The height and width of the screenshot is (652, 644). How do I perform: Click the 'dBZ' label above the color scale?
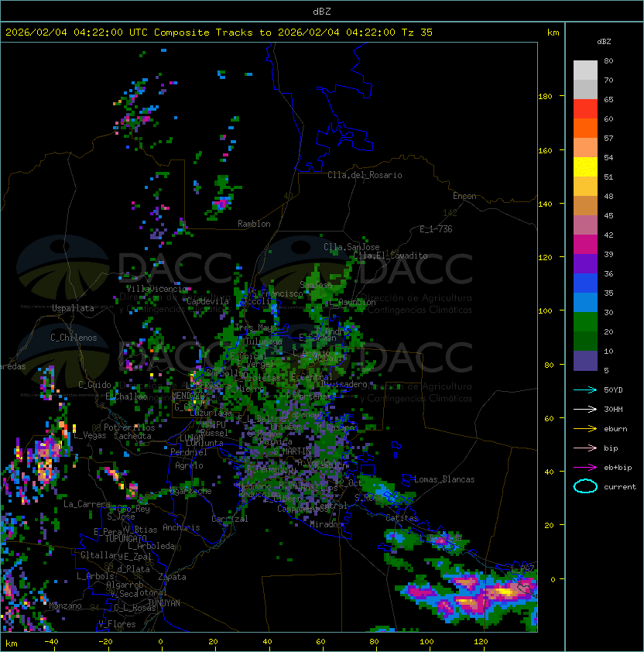pos(604,42)
